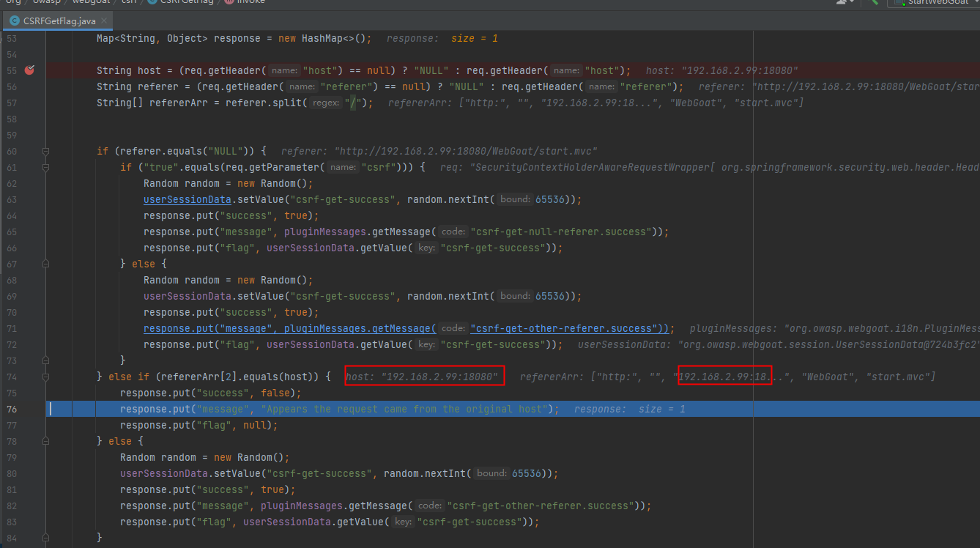Collapse the final else block at line 78
Viewport: 980px width, 548px height.
click(x=45, y=441)
